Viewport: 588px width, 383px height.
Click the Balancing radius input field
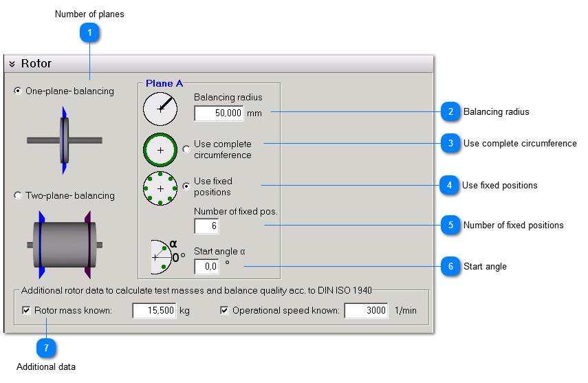(x=219, y=113)
